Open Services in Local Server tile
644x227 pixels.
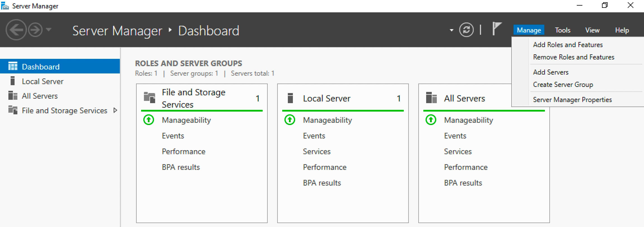(317, 152)
